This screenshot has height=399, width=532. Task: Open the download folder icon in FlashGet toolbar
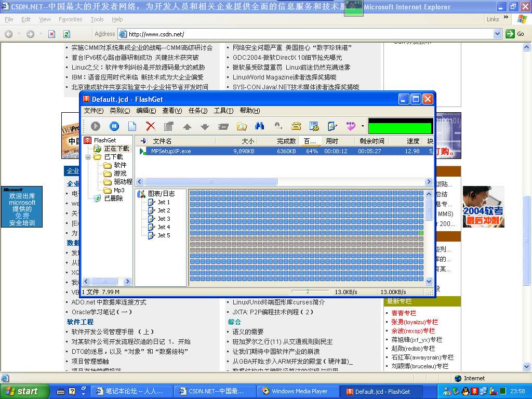[x=242, y=127]
